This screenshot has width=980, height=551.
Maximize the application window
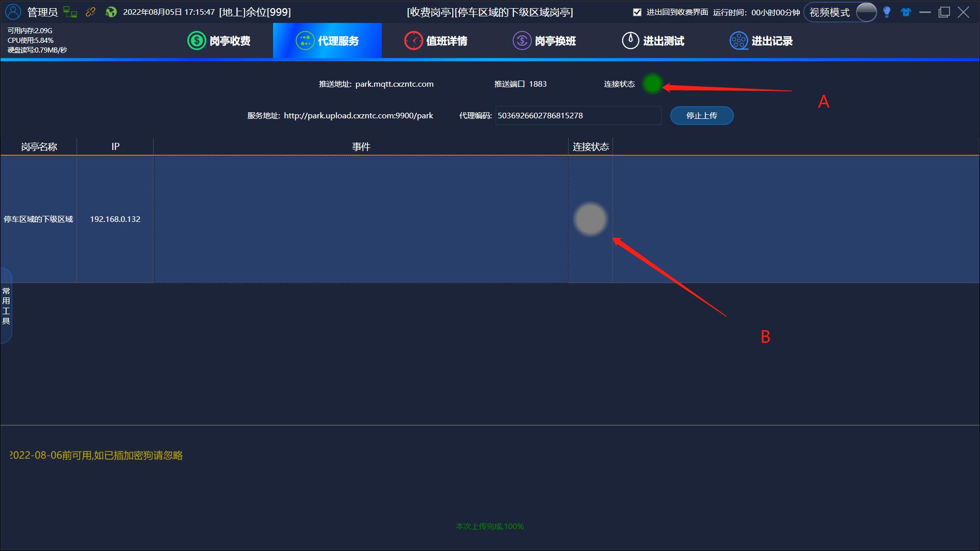[x=944, y=12]
